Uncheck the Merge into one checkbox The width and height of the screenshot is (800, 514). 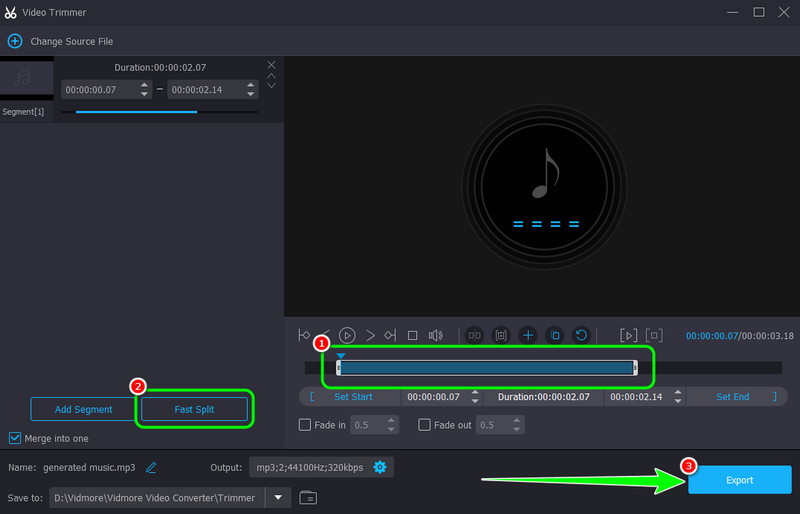15,438
